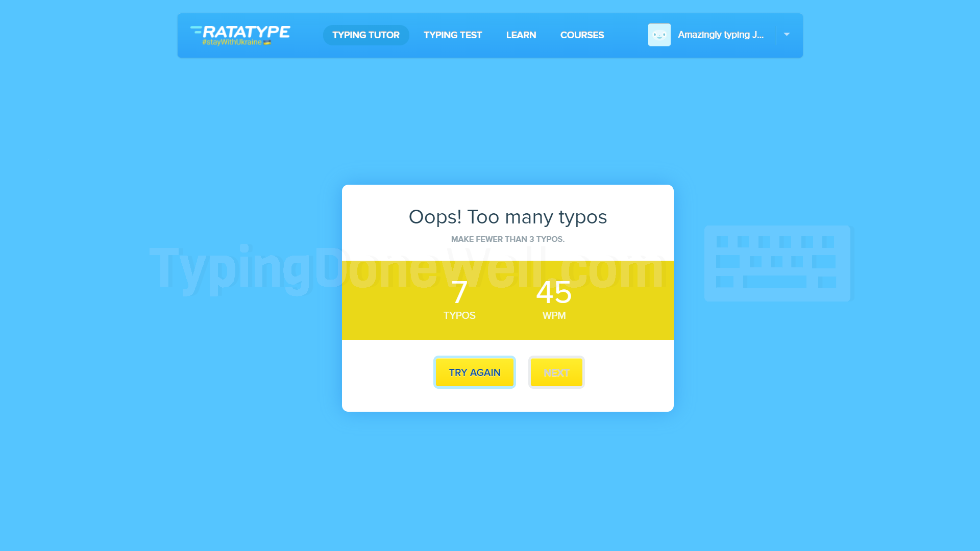Click the user avatar robot icon

point(659,35)
